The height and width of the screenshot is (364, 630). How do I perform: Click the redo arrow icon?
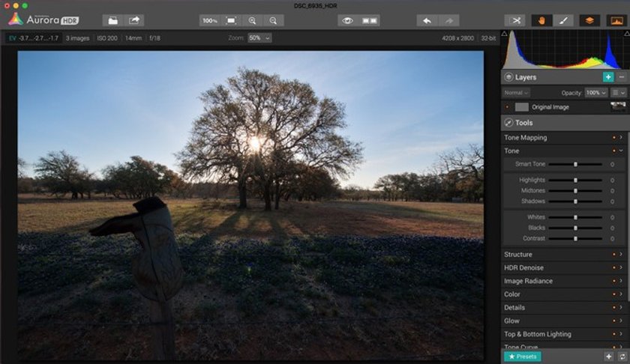coord(448,20)
